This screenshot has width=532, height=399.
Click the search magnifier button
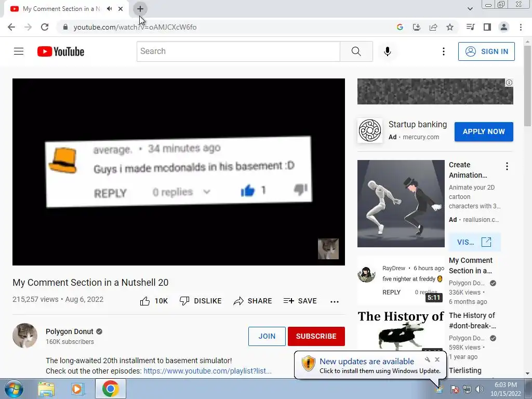[356, 51]
